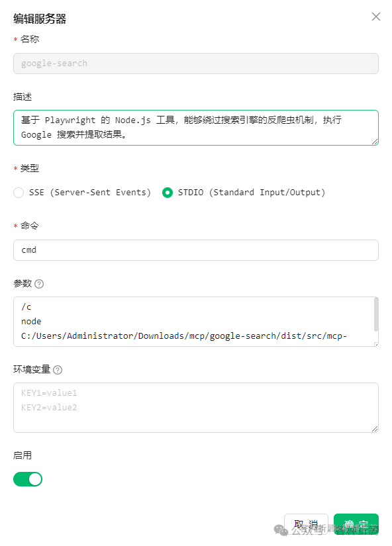392x546 pixels.
Task: Select the SSE (Server-Sent Events) radio option
Action: [19, 193]
